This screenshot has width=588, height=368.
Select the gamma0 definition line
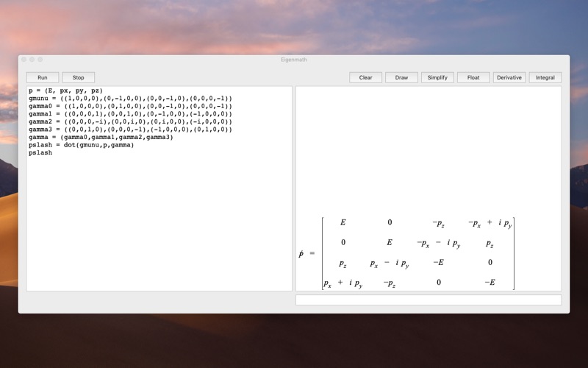point(131,106)
